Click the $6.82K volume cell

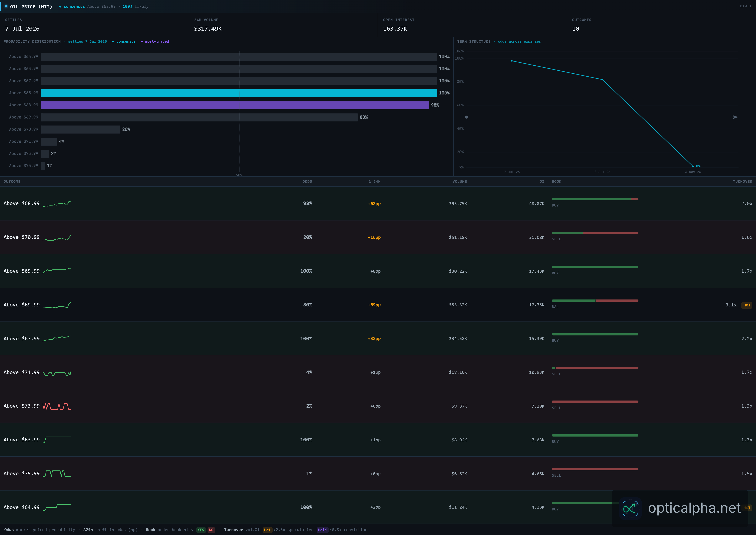(459, 474)
